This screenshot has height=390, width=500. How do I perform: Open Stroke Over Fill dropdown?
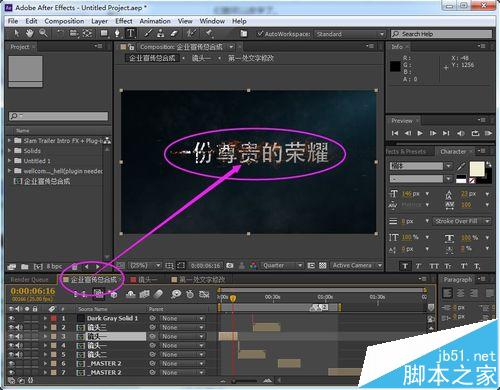(462, 221)
